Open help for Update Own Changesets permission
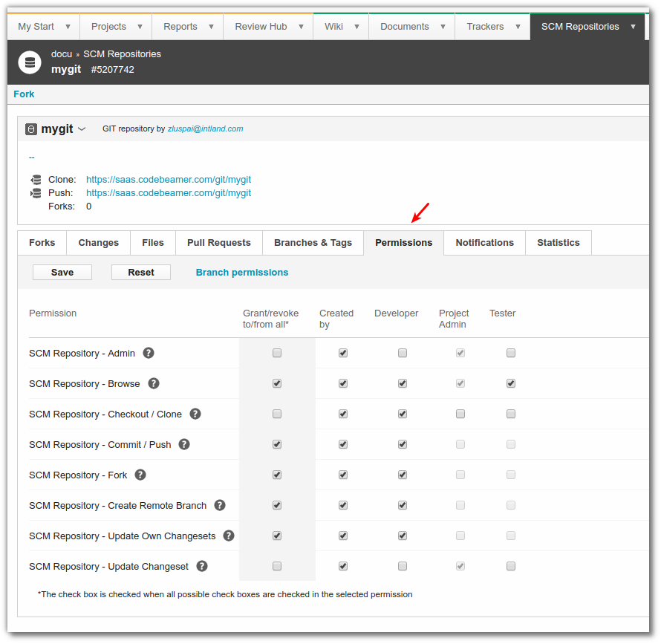Image resolution: width=661 pixels, height=644 pixels. [229, 536]
